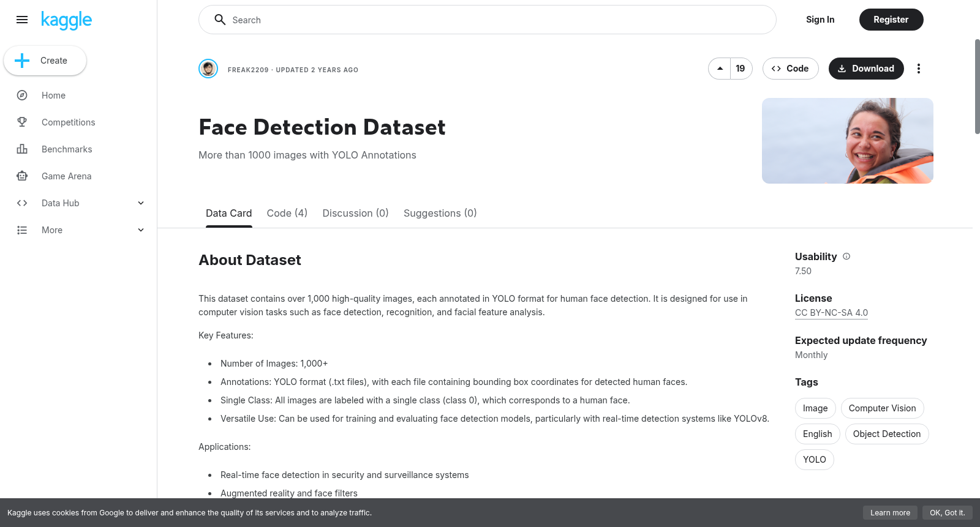The width and height of the screenshot is (980, 527).
Task: Switch to the Discussion (0) tab
Action: 356,213
